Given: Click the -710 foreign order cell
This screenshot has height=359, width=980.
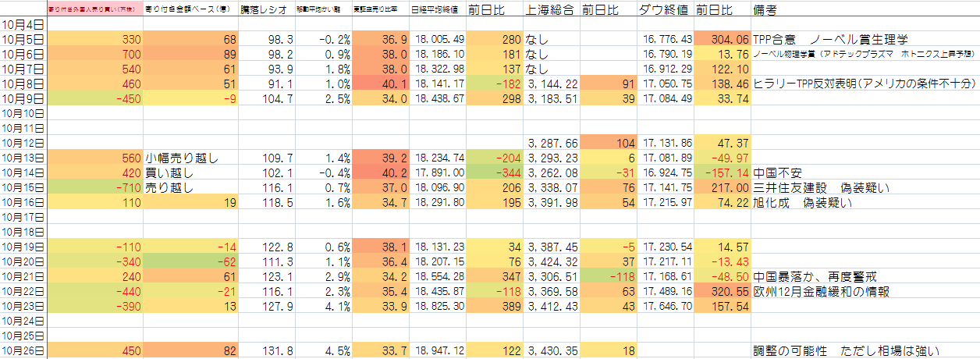Looking at the screenshot, I should 94,187.
